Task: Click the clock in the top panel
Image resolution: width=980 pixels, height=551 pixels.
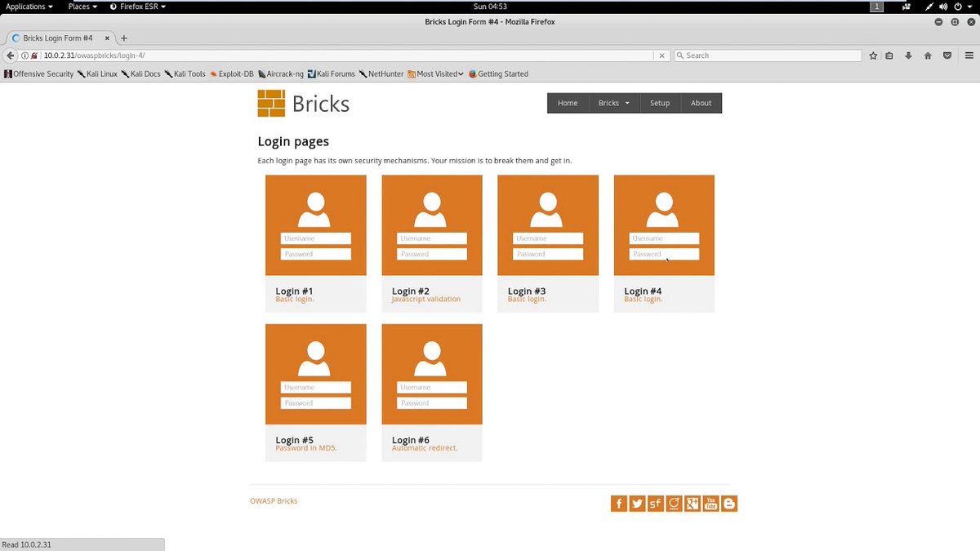Action: tap(490, 7)
